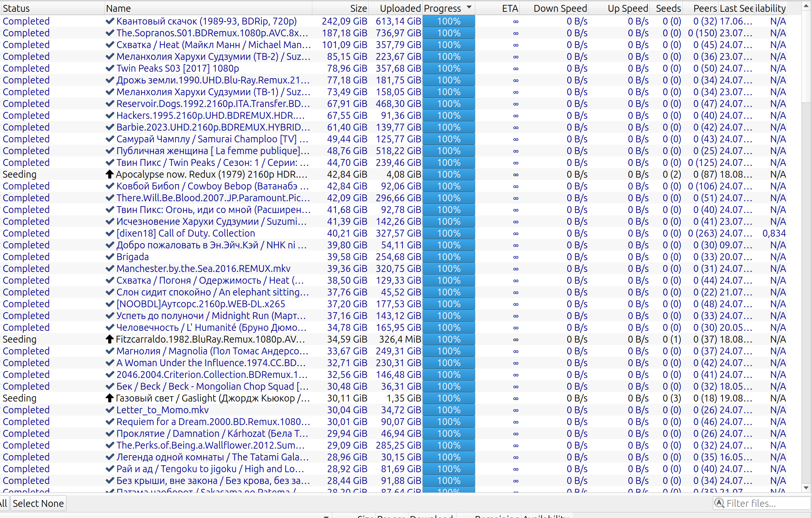812x518 pixels.
Task: Select the Fitzcarraldo.1982.BluRay.Remux torrent name
Action: click(x=210, y=339)
